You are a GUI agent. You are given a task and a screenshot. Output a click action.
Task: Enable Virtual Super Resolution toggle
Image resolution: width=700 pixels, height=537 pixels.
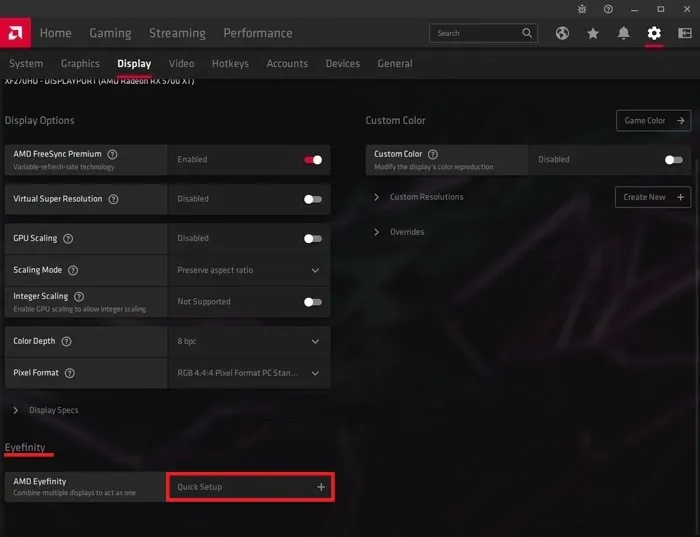click(313, 199)
